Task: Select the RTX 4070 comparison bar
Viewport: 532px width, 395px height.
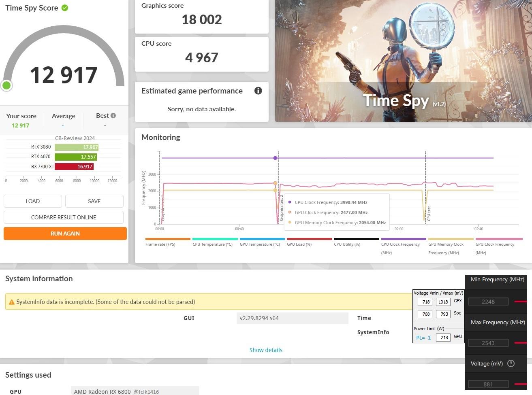Action: (76, 157)
